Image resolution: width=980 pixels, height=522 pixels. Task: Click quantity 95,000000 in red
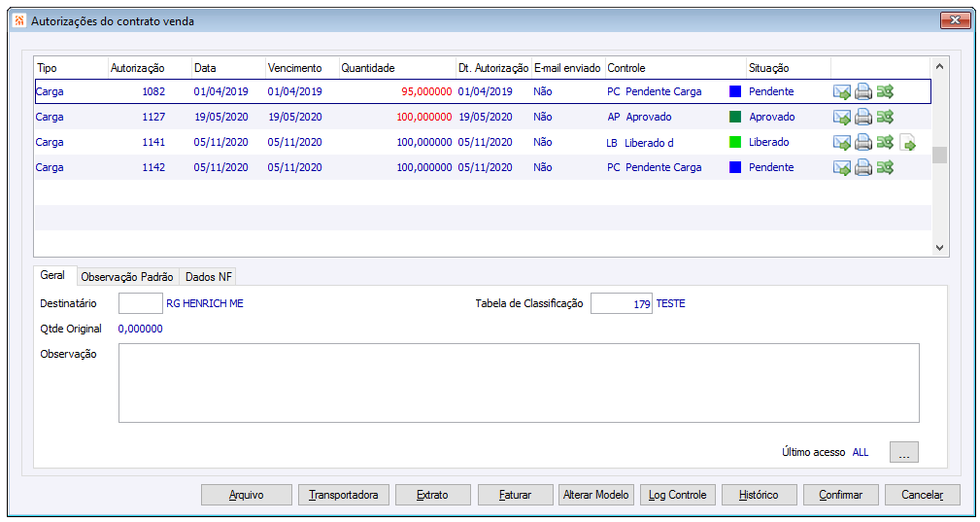tap(427, 91)
